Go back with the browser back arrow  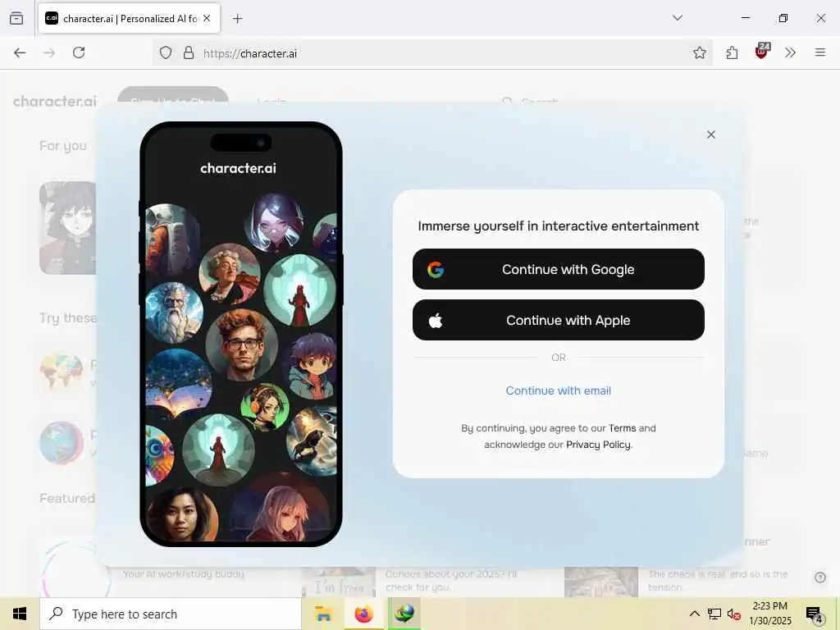[20, 52]
